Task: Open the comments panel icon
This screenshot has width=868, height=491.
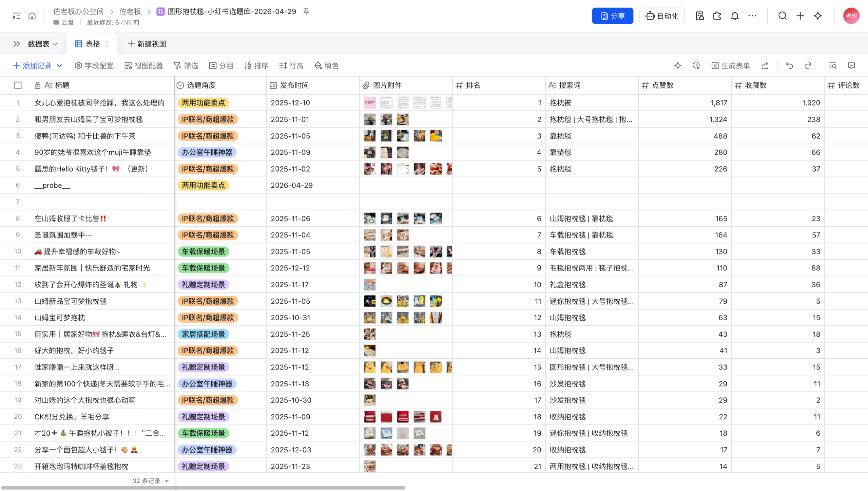Action: click(x=851, y=66)
